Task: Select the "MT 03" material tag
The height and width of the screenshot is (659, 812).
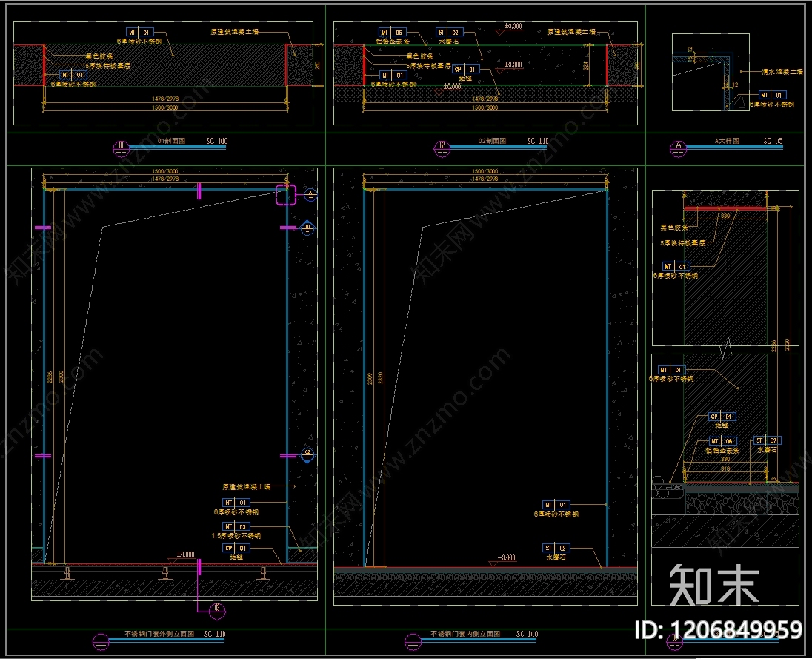Action: coord(236,527)
